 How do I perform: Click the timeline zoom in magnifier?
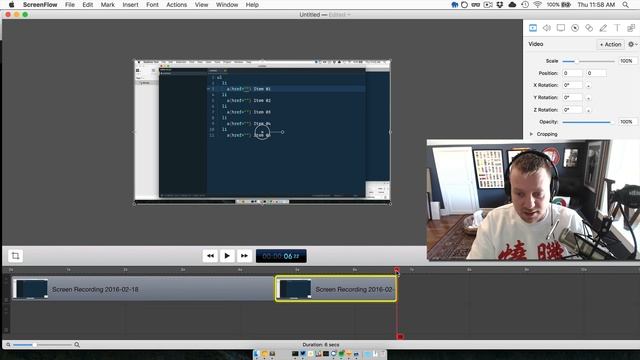(x=77, y=345)
